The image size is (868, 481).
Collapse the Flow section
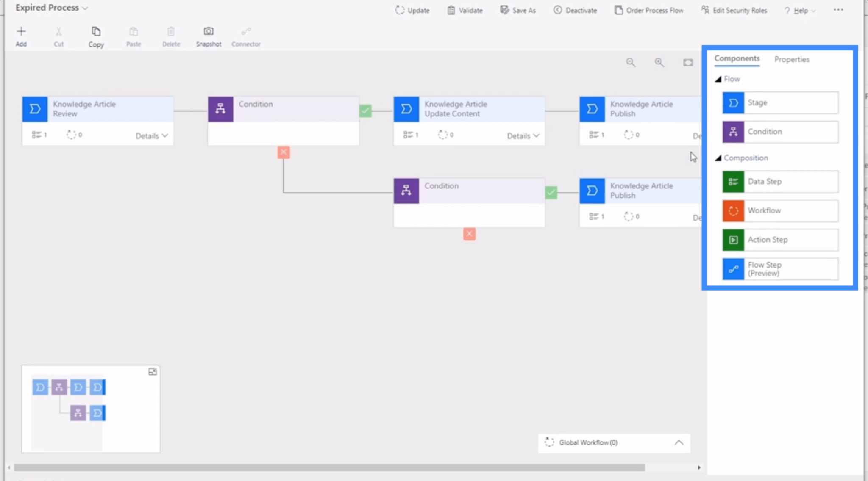[x=718, y=79]
